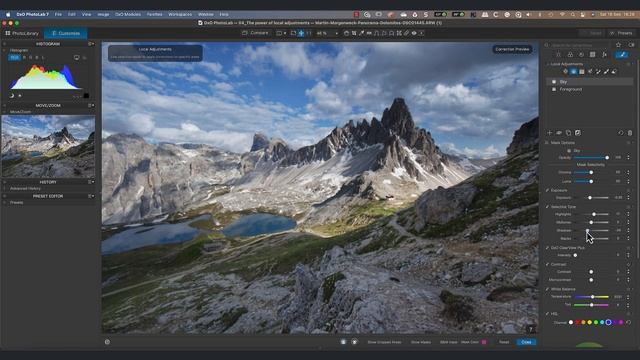The height and width of the screenshot is (360, 640).
Task: Open the Palettes menu
Action: coord(154,14)
